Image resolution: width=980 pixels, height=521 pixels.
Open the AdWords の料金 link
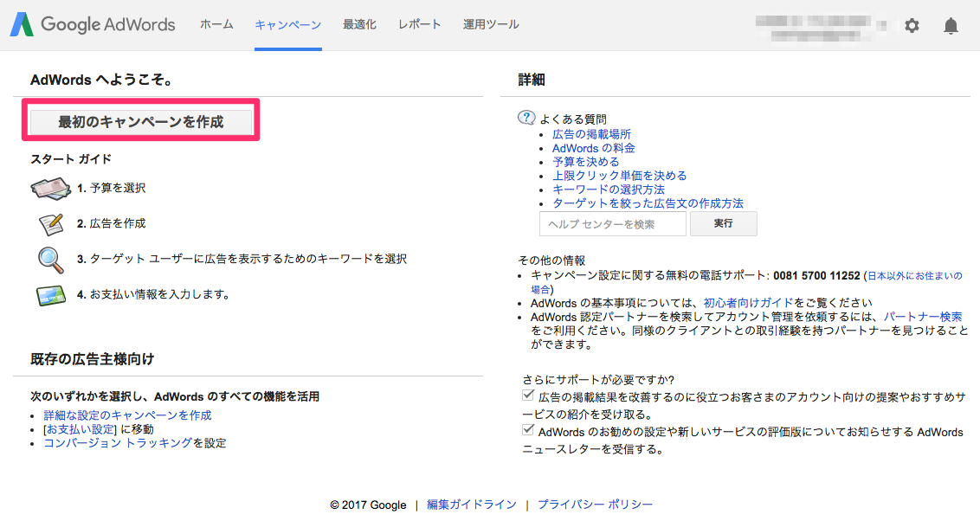click(593, 148)
